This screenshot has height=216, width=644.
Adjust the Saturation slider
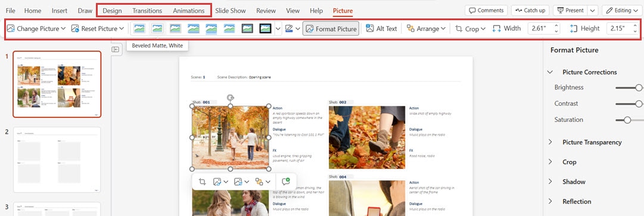click(x=627, y=120)
